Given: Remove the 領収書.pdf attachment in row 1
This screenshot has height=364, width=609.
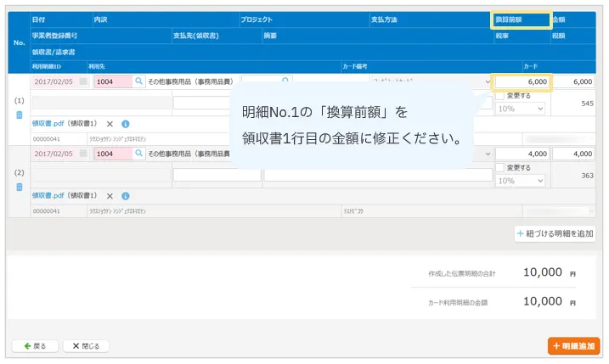Looking at the screenshot, I should (110, 123).
